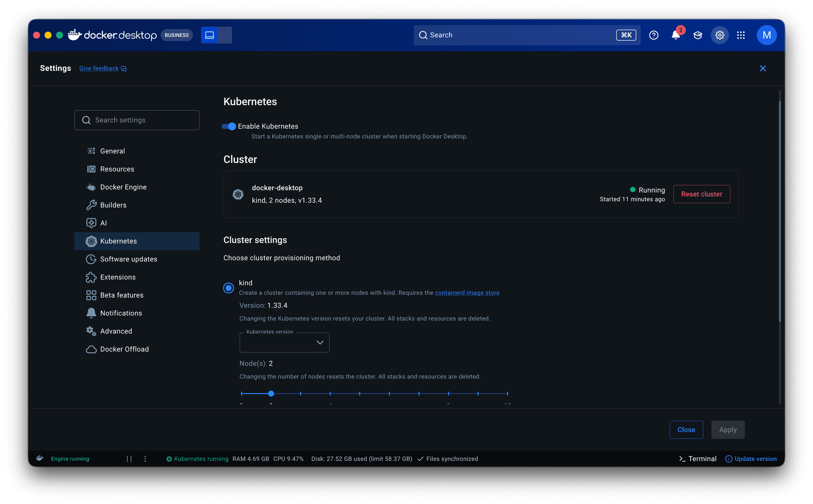
Task: Click the Reset cluster button
Action: pos(701,194)
